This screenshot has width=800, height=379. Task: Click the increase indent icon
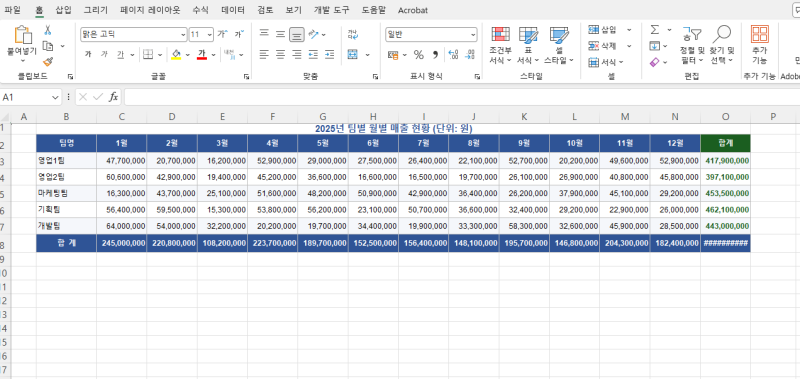[x=330, y=54]
